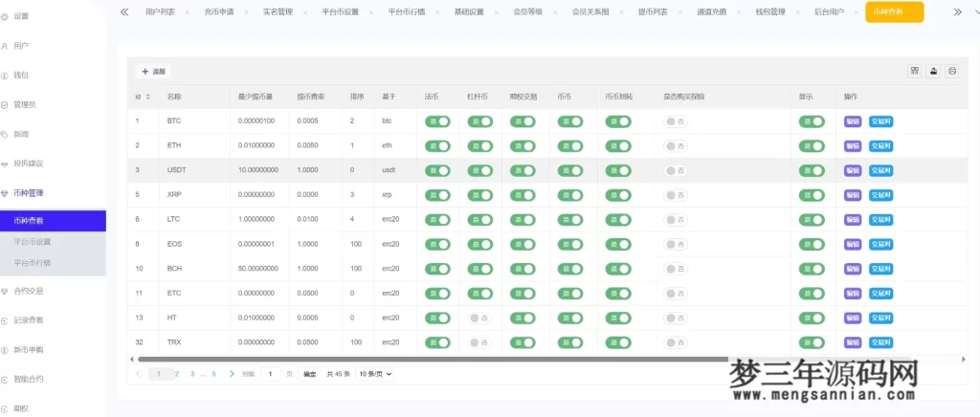The height and width of the screenshot is (417, 980).
Task: Click 交易对 button in ETH row
Action: [881, 146]
